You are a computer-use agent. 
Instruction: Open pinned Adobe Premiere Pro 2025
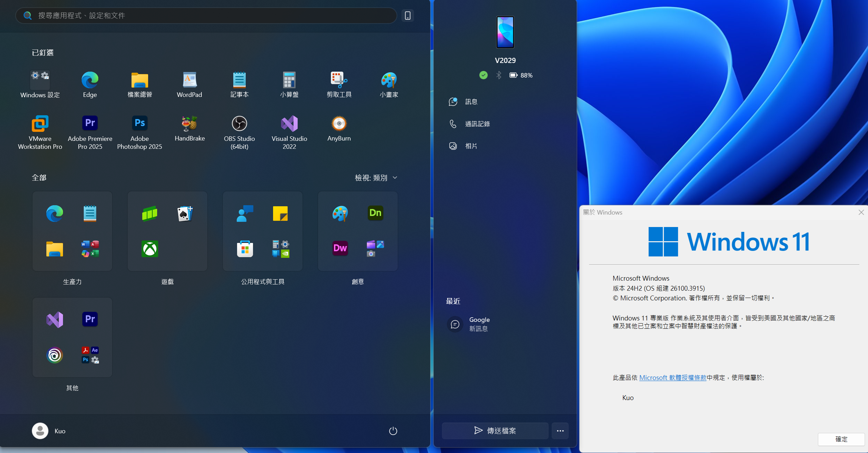tap(90, 132)
